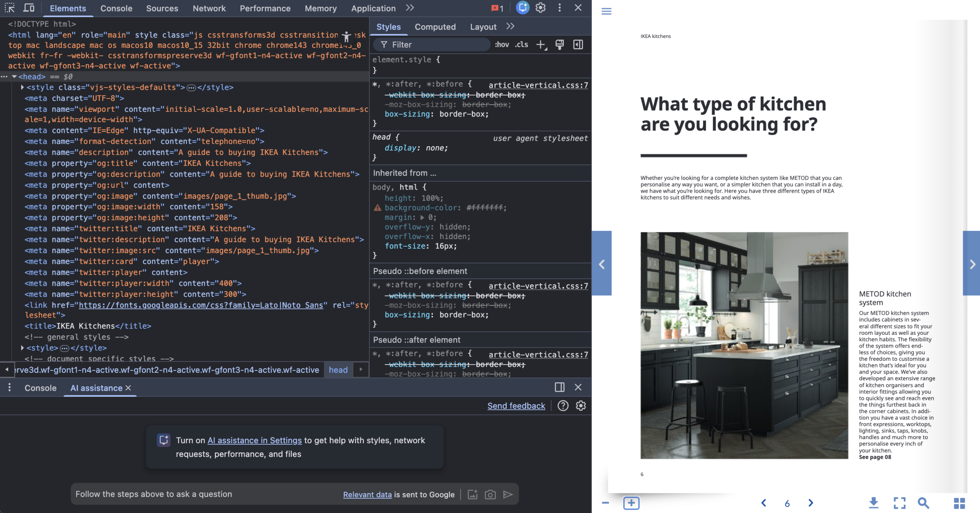Viewport: 980px width, 513px height.
Task: Expand the margin property details
Action: tap(423, 217)
